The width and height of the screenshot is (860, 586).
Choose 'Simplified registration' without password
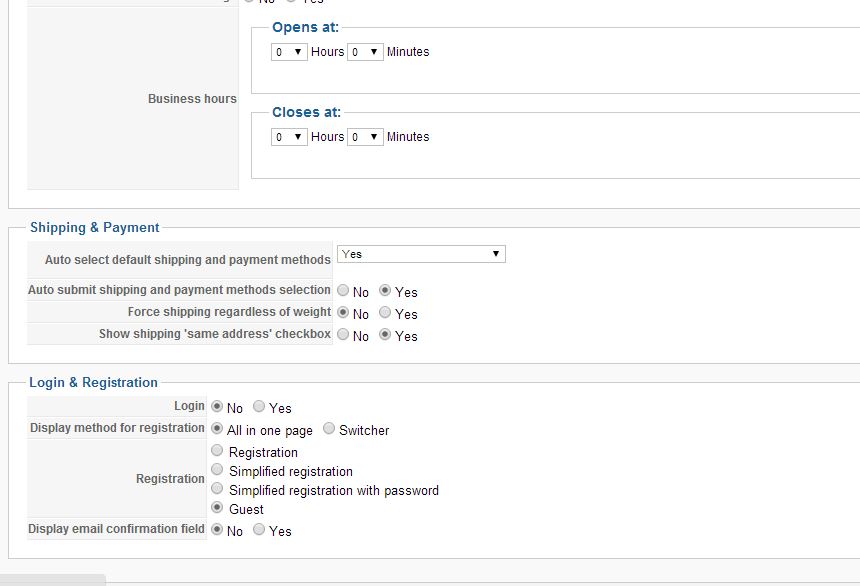(x=217, y=470)
